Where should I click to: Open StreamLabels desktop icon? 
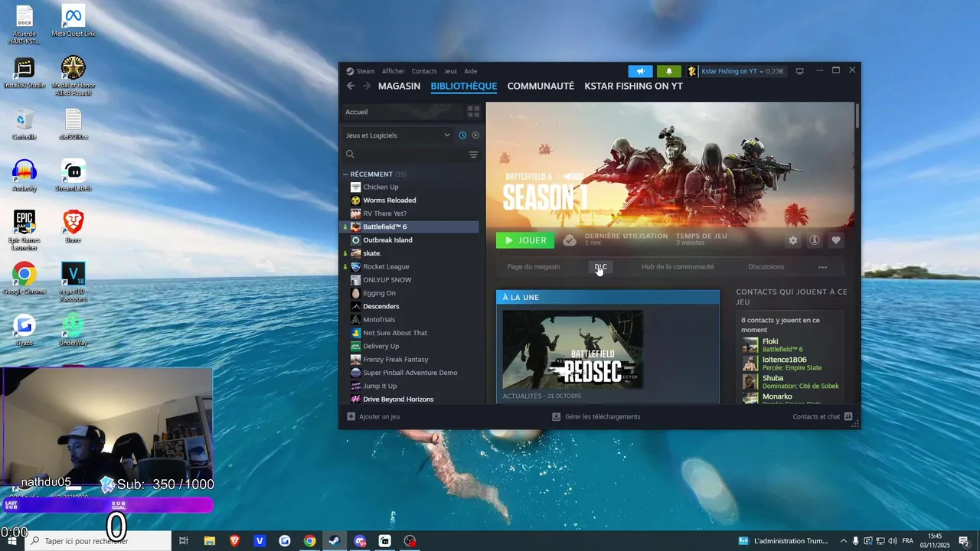click(73, 176)
